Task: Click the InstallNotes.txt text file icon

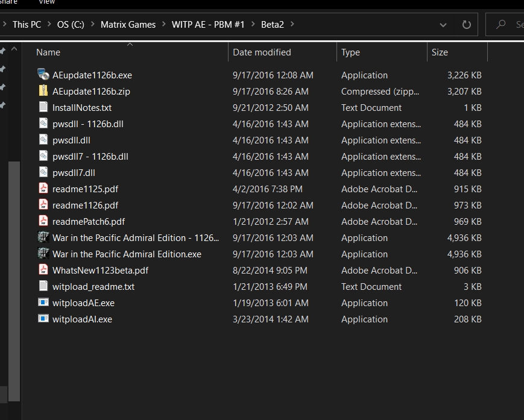Action: coord(43,107)
